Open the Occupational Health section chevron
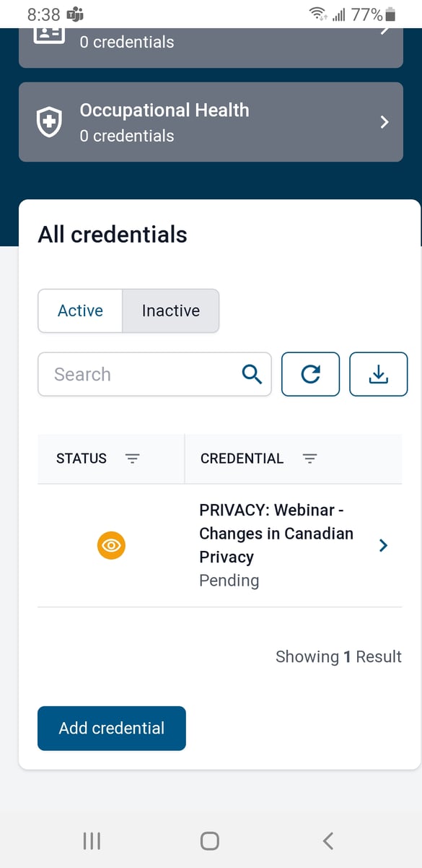Image resolution: width=422 pixels, height=868 pixels. (383, 122)
